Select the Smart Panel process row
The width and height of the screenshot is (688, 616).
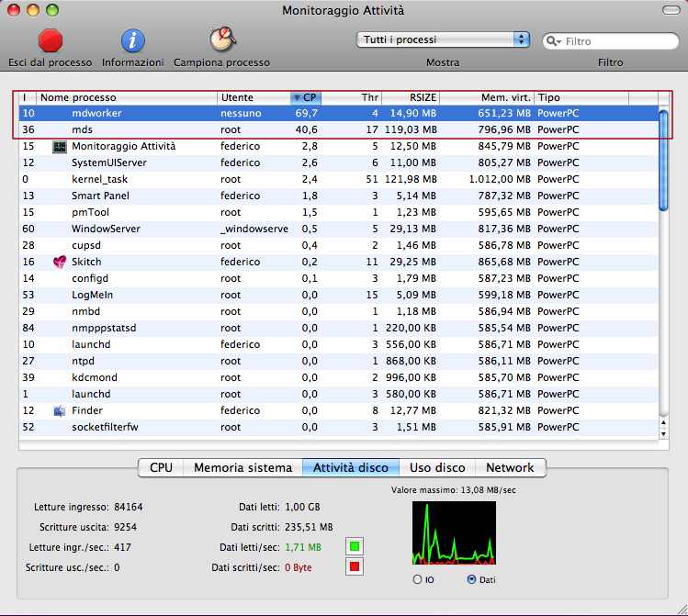[x=339, y=196]
